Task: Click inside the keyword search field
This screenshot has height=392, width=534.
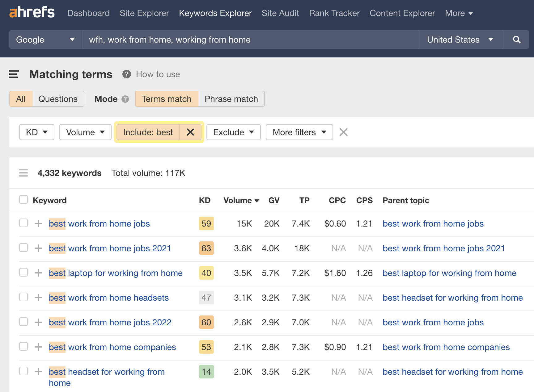Action: [x=250, y=40]
